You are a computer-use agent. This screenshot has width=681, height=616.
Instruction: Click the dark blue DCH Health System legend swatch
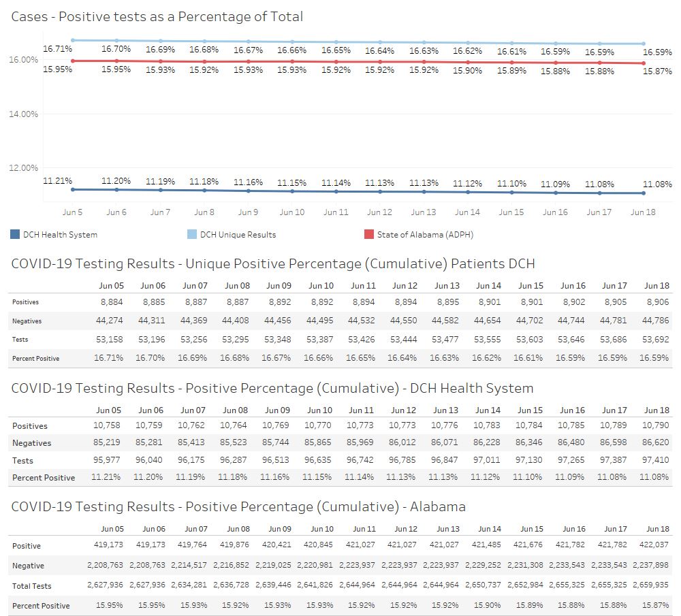15,234
